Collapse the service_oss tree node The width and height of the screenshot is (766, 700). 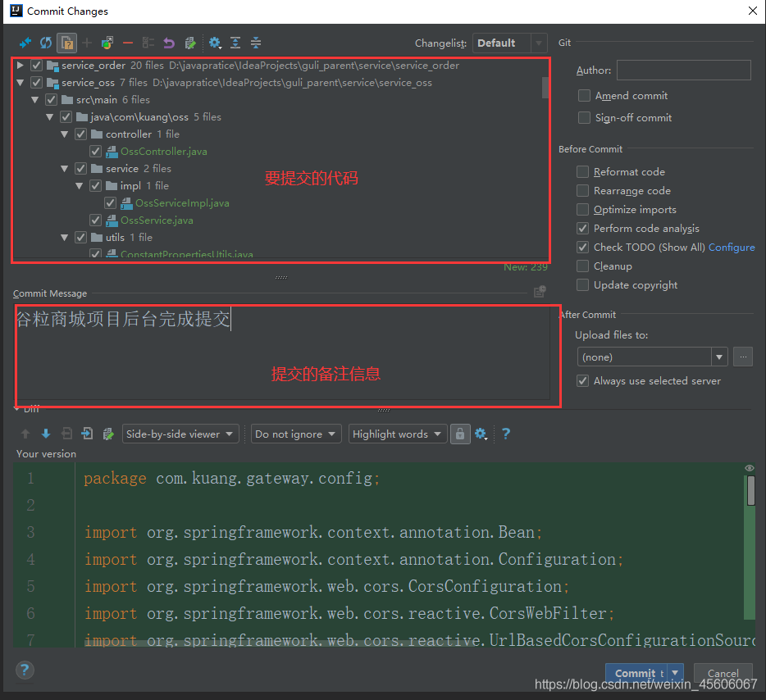click(x=20, y=83)
